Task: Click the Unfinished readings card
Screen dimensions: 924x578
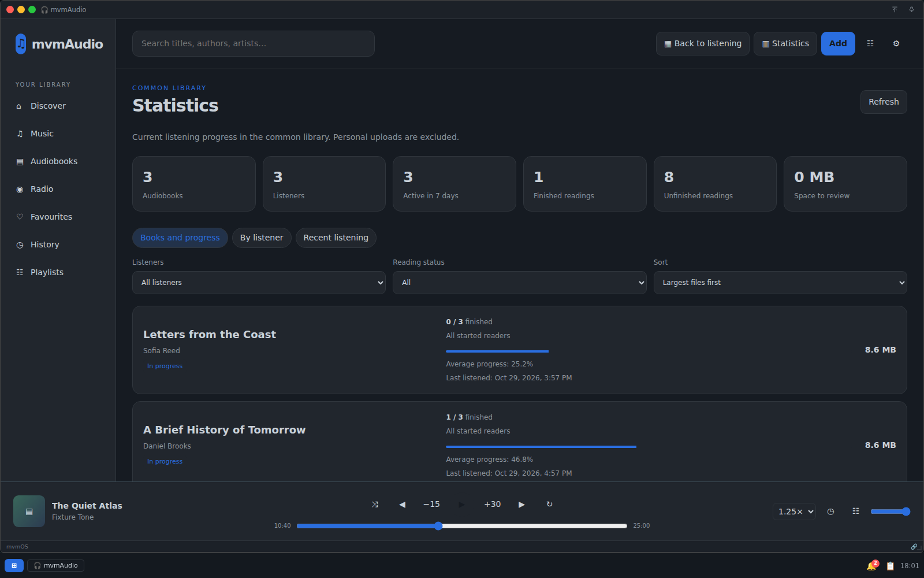Action: tap(715, 184)
